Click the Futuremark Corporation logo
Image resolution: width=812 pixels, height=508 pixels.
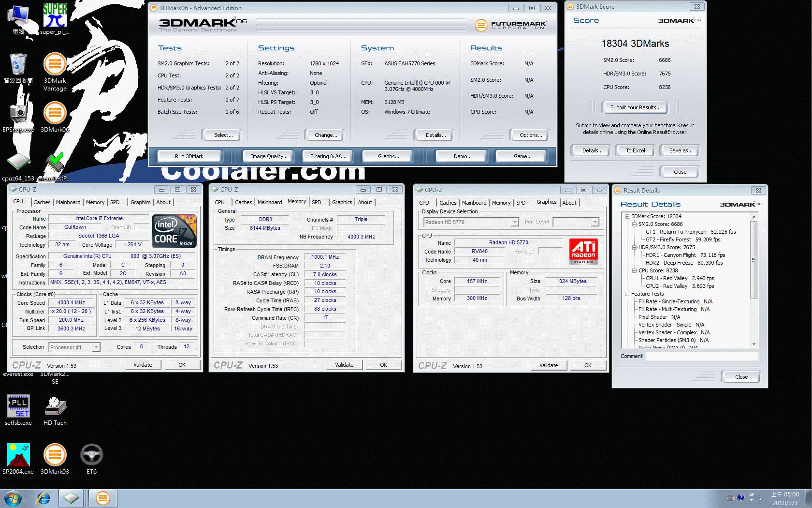[510, 25]
